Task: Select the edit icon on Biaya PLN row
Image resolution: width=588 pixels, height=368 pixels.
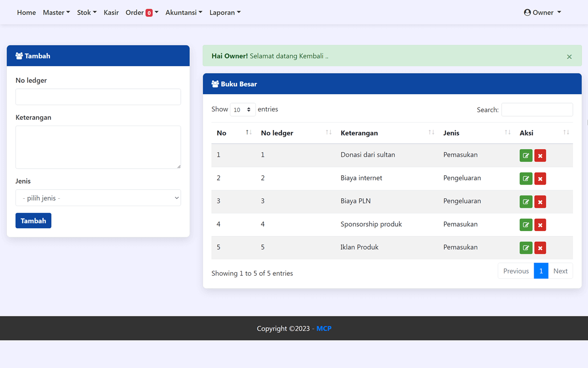Action: (526, 201)
